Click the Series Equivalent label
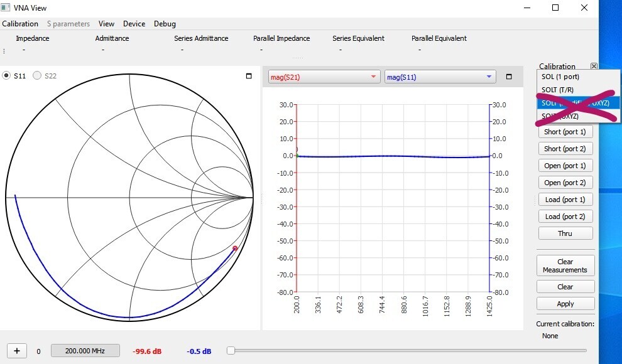 coord(358,38)
